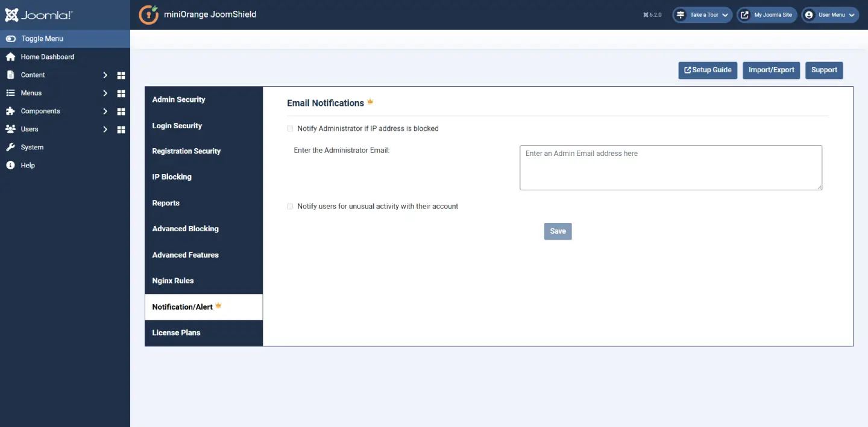Viewport: 868px width, 427px height.
Task: Check Notify Administrator if IP address is blocked
Action: pos(290,128)
